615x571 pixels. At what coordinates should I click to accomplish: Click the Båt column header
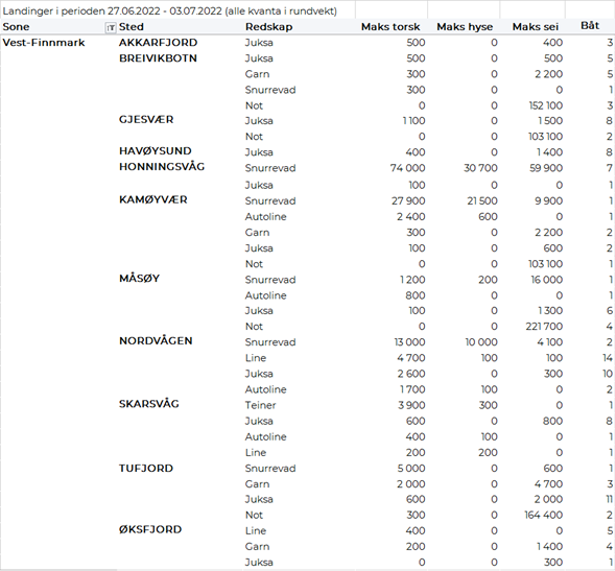pyautogui.click(x=591, y=24)
